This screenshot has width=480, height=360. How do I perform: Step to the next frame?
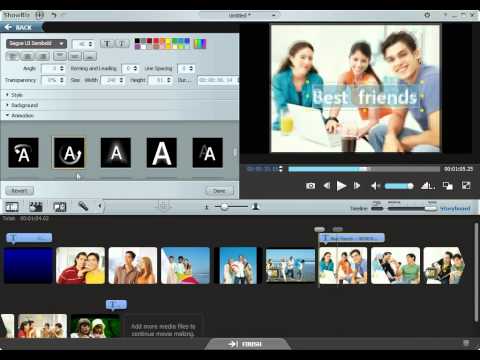pos(357,186)
